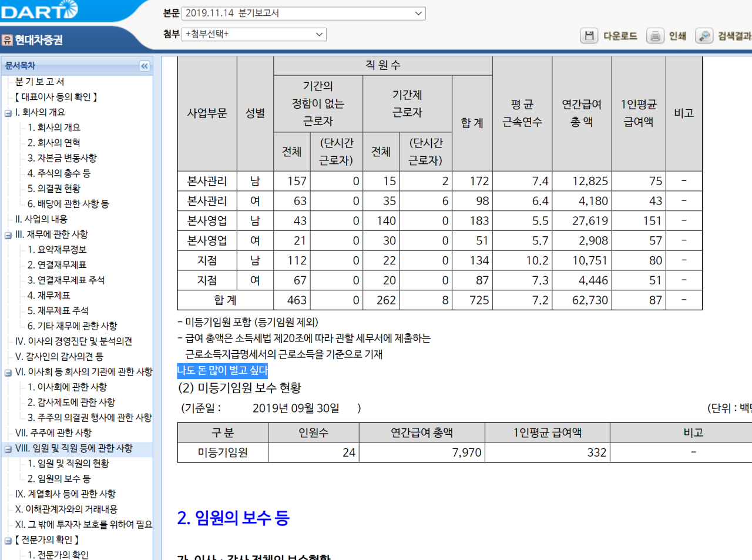Image resolution: width=752 pixels, height=560 pixels.
Task: Click the 현대차증권 company name
Action: [38, 40]
